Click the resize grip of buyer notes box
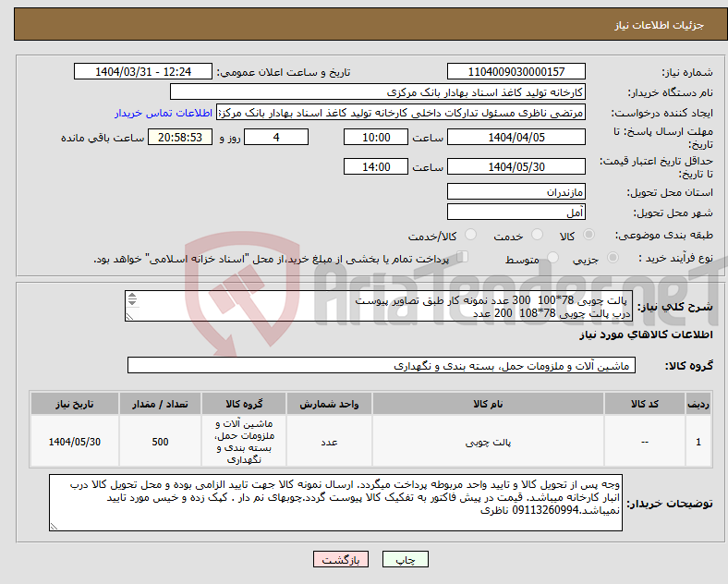The width and height of the screenshot is (728, 584). pos(54,527)
